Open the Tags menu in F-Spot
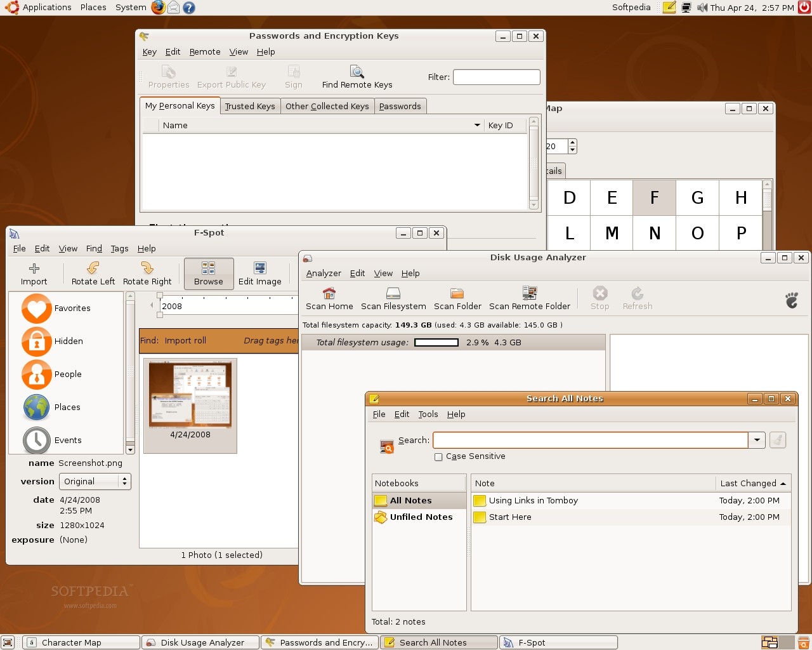This screenshot has width=812, height=650. coord(119,249)
